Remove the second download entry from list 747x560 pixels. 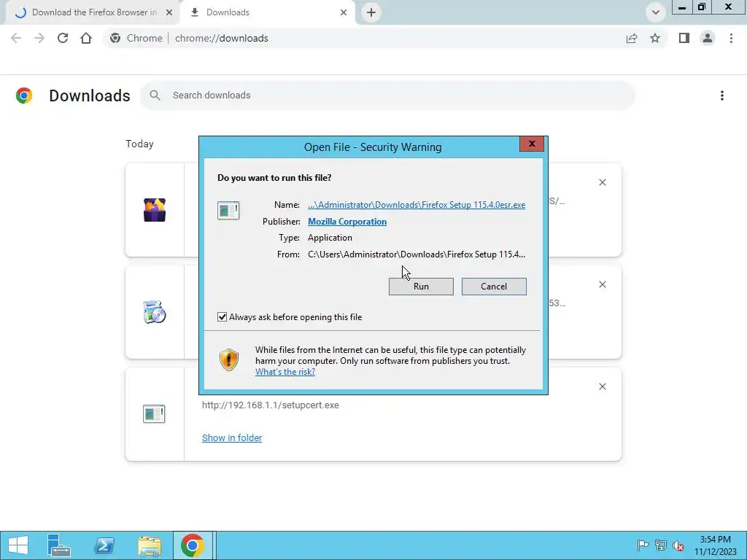click(x=602, y=284)
